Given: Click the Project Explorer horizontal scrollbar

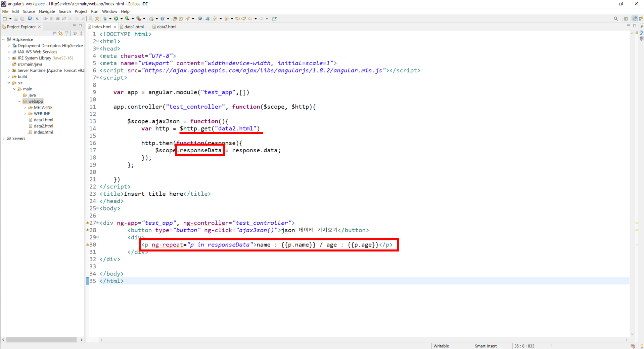Looking at the screenshot, I should point(41,340).
